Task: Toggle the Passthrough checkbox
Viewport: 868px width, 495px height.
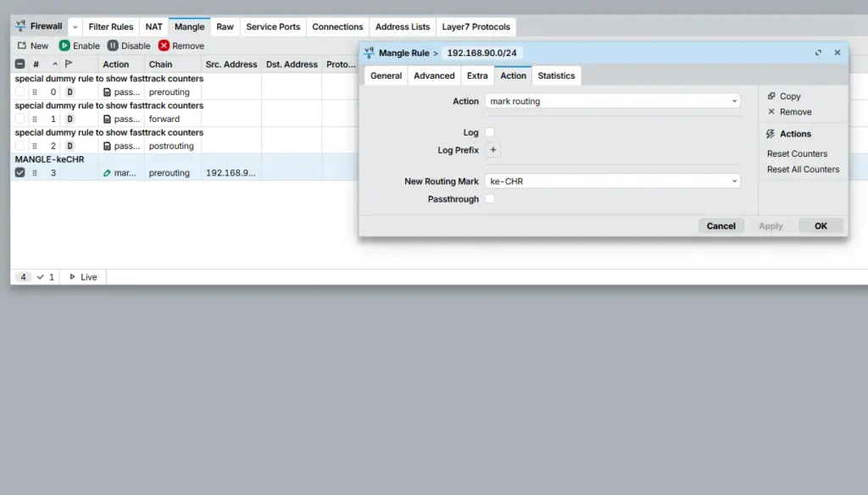Action: (x=489, y=198)
